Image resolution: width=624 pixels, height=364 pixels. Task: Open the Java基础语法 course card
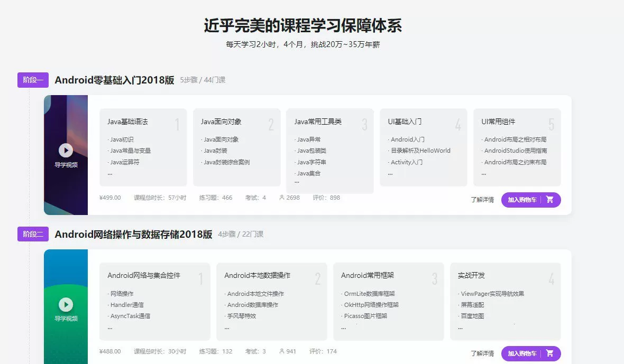click(143, 145)
